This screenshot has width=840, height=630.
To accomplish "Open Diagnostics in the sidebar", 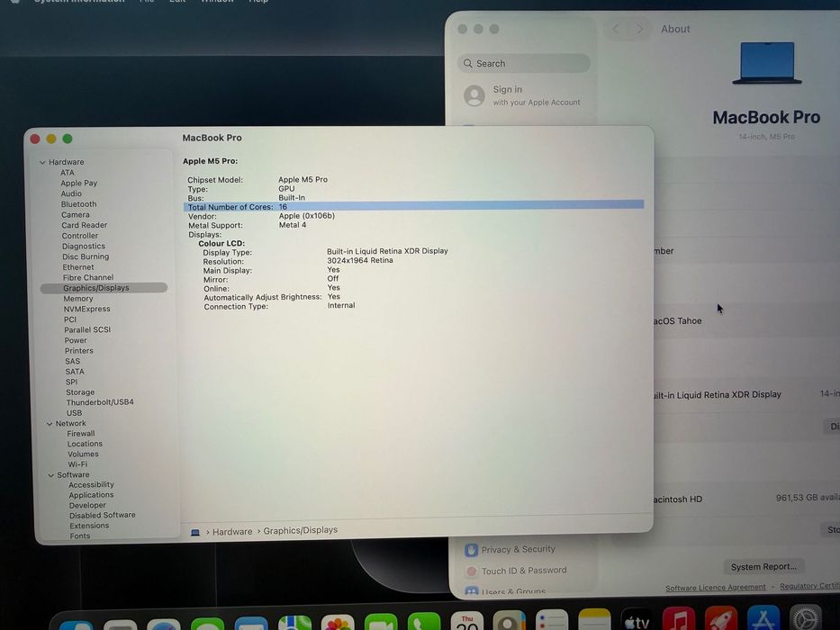I will (84, 246).
